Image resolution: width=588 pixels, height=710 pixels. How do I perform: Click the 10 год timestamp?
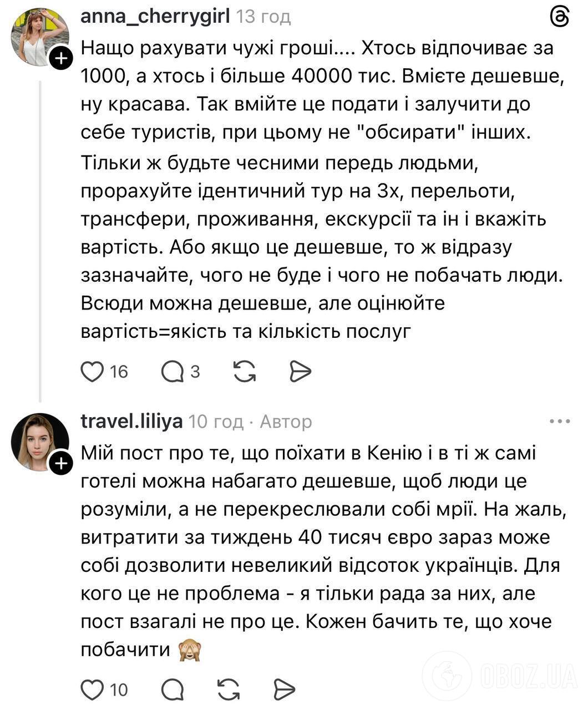tap(216, 422)
